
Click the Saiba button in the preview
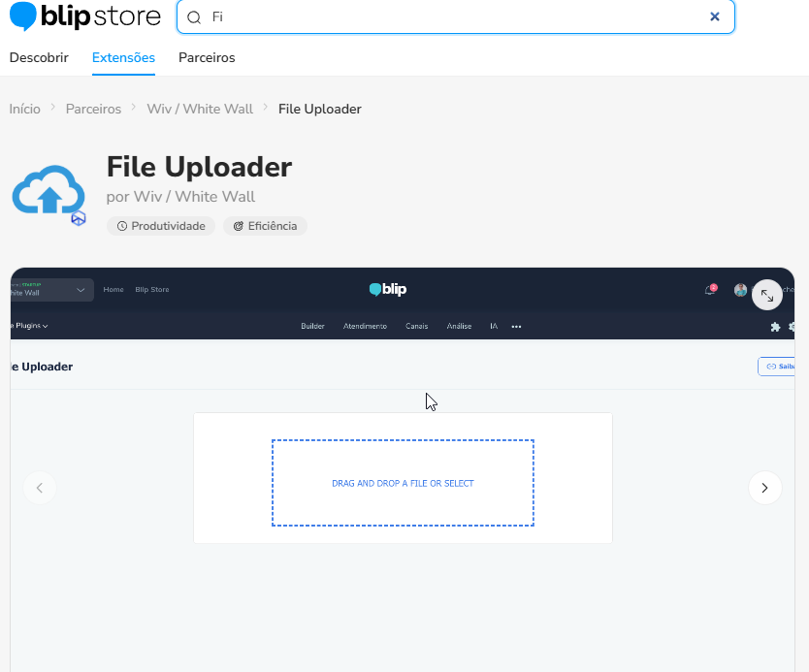click(x=776, y=367)
